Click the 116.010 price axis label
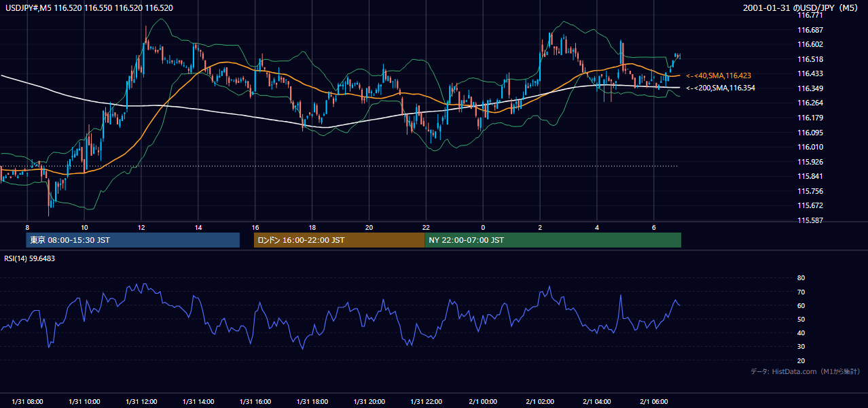 810,147
